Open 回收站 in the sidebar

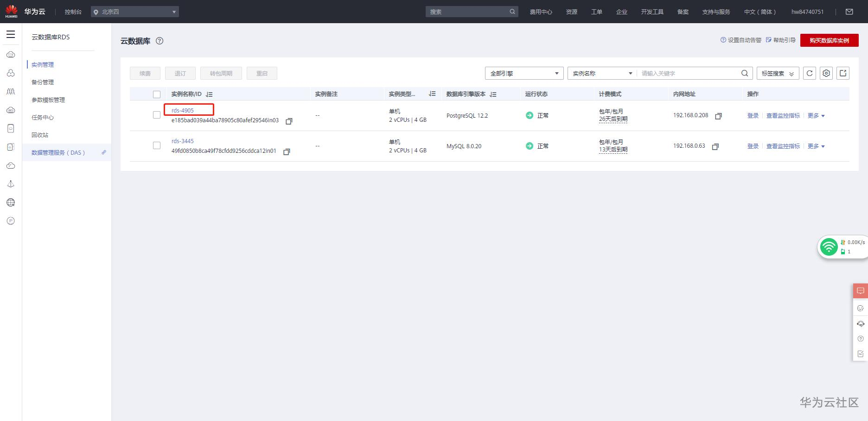coord(40,135)
